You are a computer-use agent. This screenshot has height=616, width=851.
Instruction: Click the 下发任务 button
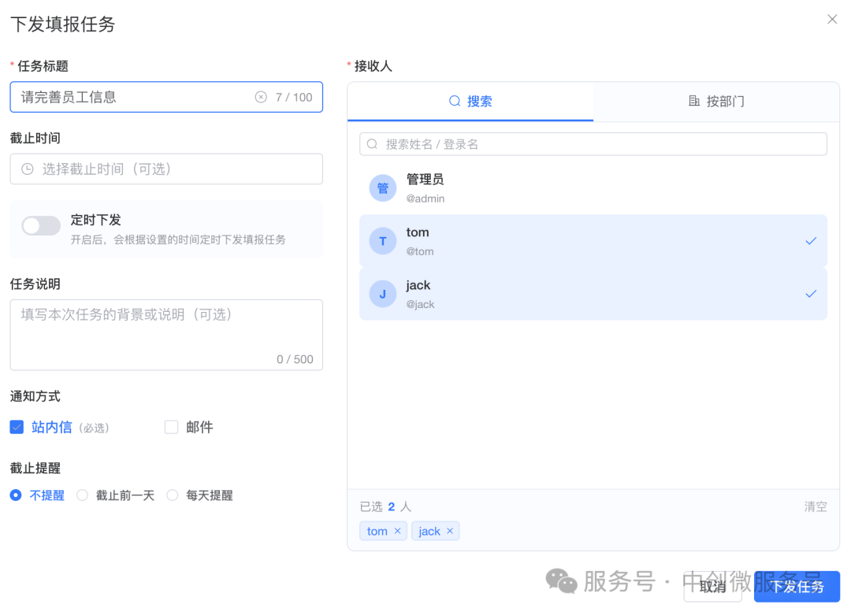(x=797, y=586)
